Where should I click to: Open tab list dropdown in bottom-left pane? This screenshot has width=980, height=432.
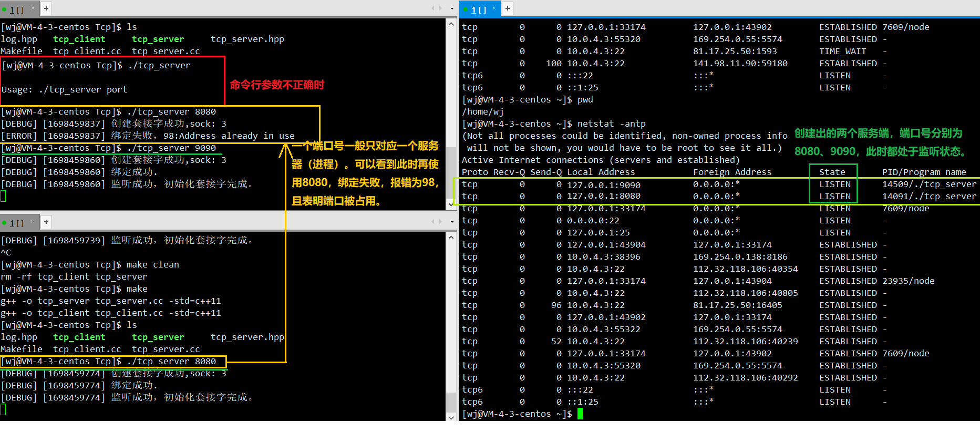(452, 222)
